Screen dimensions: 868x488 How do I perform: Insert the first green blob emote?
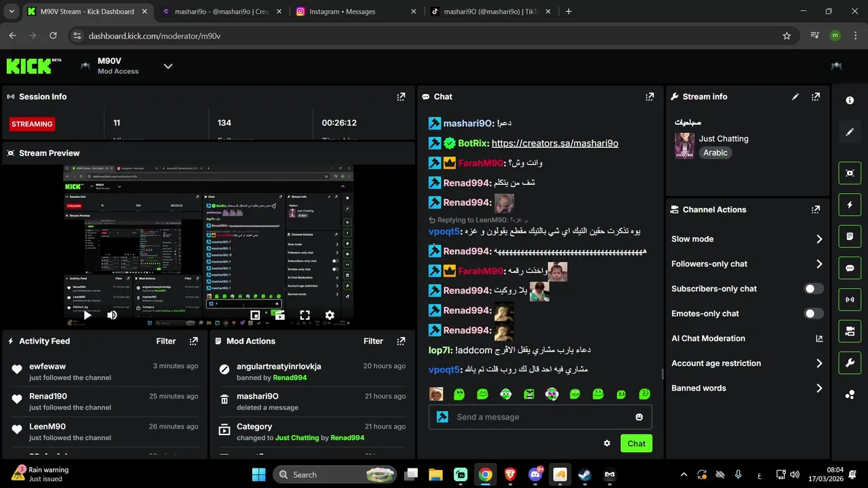pos(459,394)
